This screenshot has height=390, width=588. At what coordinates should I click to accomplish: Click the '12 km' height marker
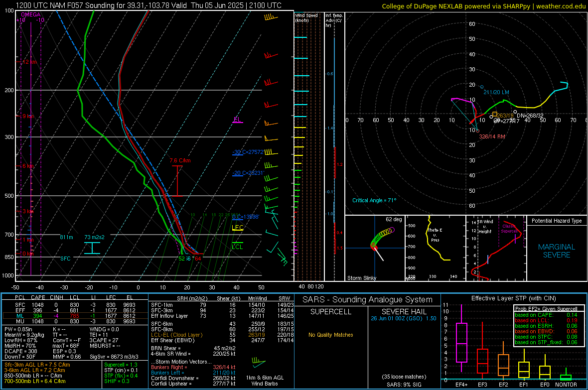tap(29, 62)
